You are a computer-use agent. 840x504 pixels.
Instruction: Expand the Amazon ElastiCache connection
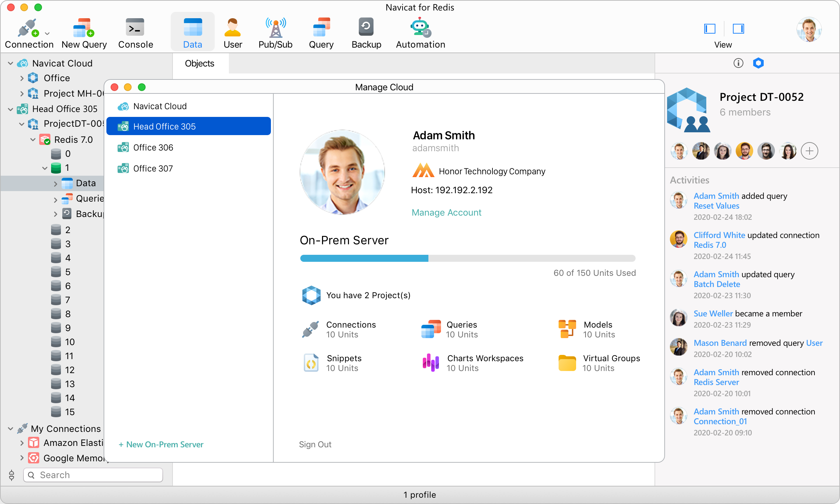[x=22, y=443]
